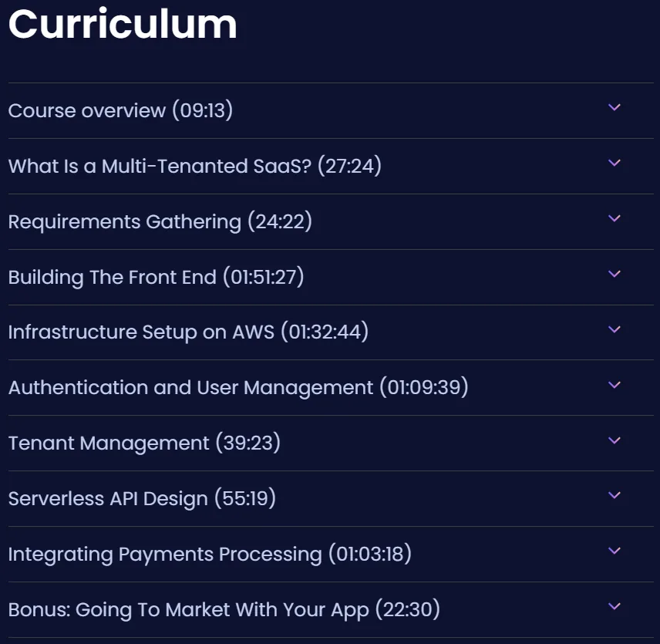Open Building The Front End section title
This screenshot has height=644, width=660.
[x=156, y=278]
